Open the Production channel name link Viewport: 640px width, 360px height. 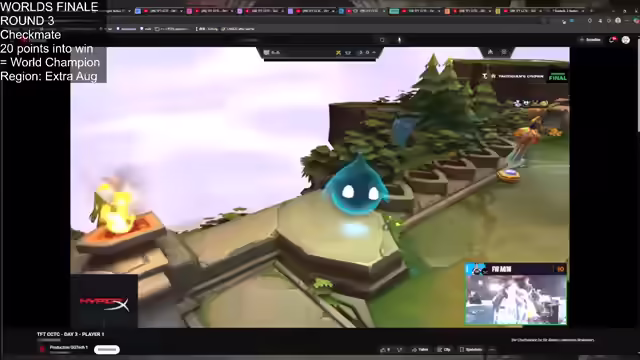[69, 348]
